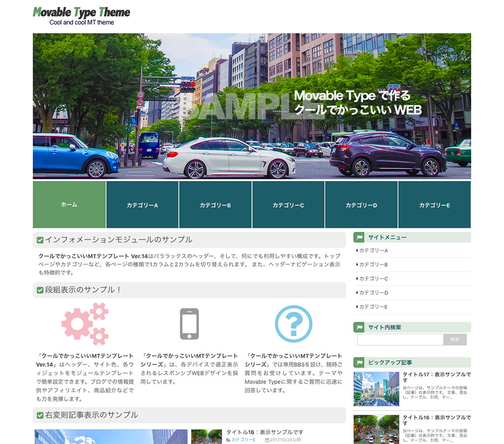Open the タイトル17：表示サンプルです pickup article title
This screenshot has width=504, height=444.
[437, 377]
